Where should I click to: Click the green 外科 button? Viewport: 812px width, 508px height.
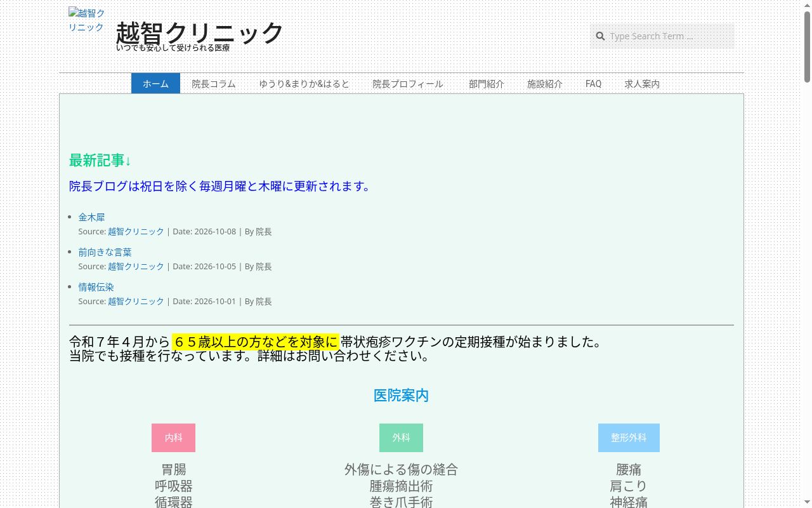(401, 438)
